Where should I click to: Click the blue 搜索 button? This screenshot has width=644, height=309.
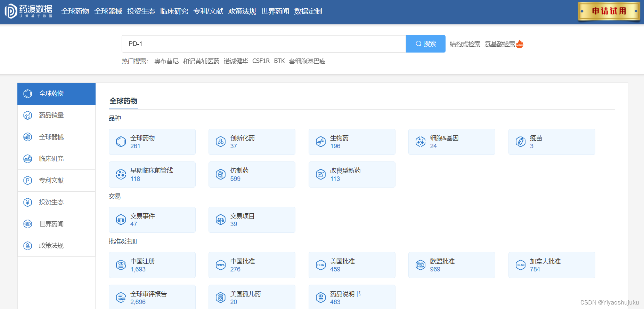(426, 44)
